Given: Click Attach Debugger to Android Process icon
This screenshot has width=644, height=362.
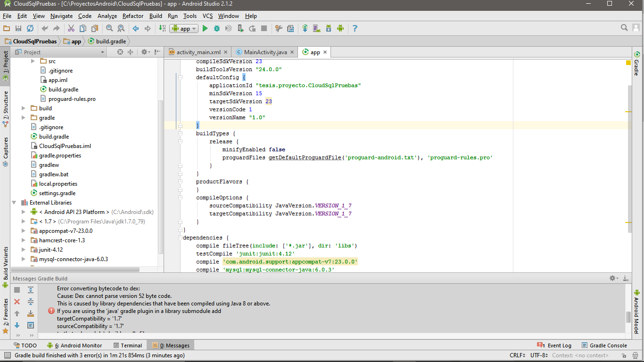Looking at the screenshot, I should tap(240, 28).
